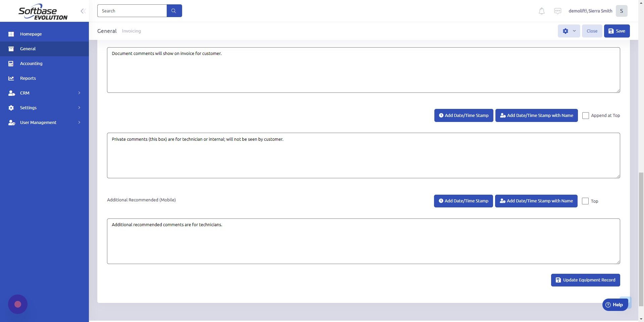The height and width of the screenshot is (322, 644).
Task: Click the search magnifier icon
Action: (174, 10)
